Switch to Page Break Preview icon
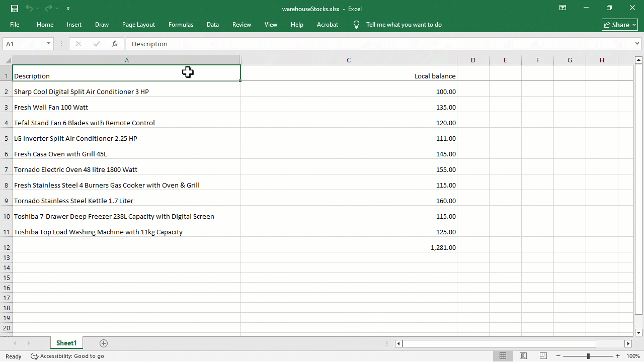The image size is (644, 362). (543, 356)
